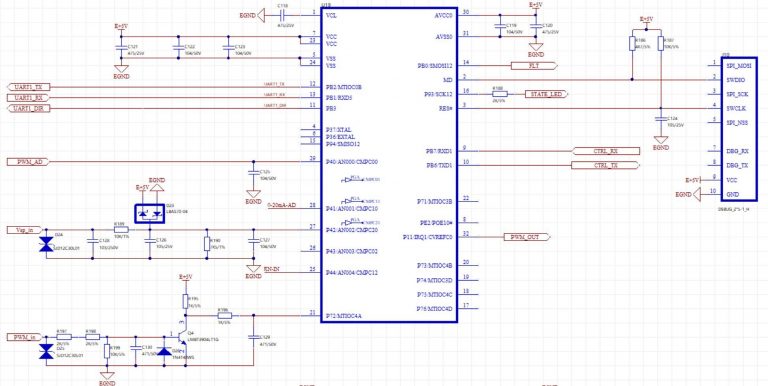
Task: Select capacitor C120 symbol
Action: [536, 26]
